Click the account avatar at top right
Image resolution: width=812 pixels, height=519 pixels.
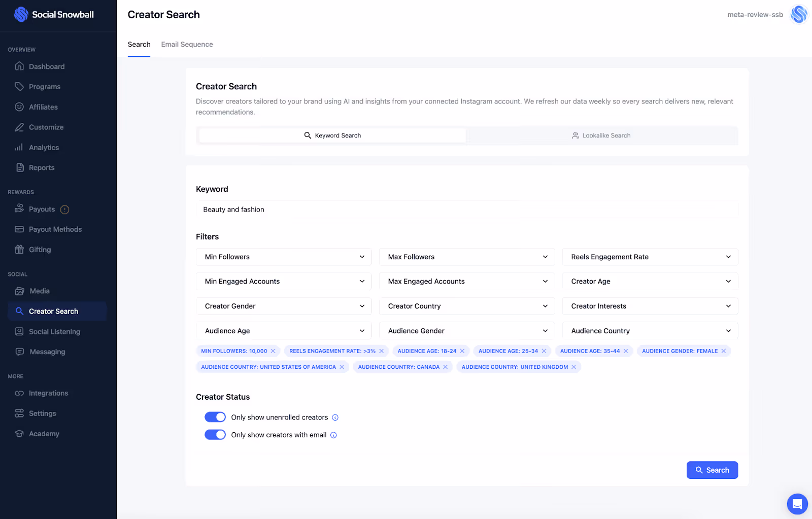(799, 14)
